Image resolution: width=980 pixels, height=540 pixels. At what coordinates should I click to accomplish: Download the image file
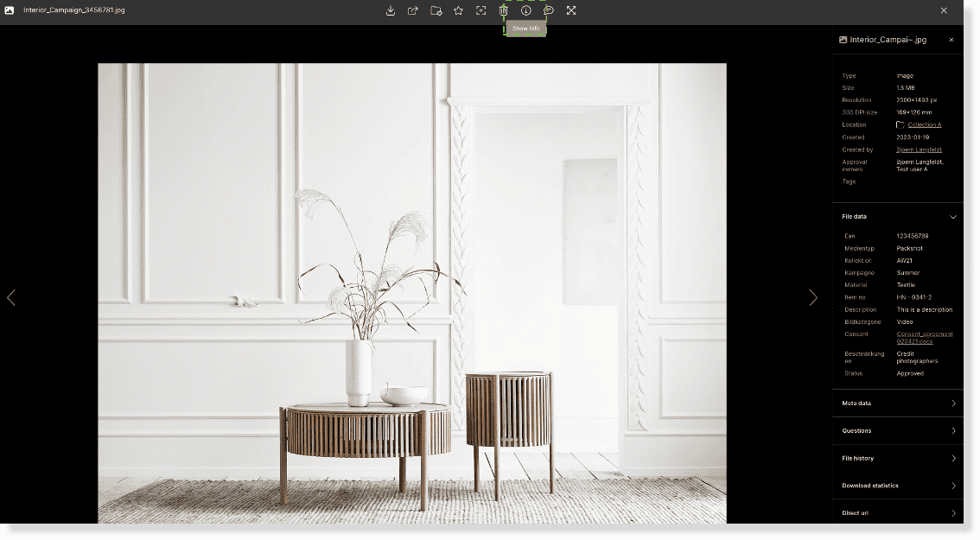click(391, 10)
